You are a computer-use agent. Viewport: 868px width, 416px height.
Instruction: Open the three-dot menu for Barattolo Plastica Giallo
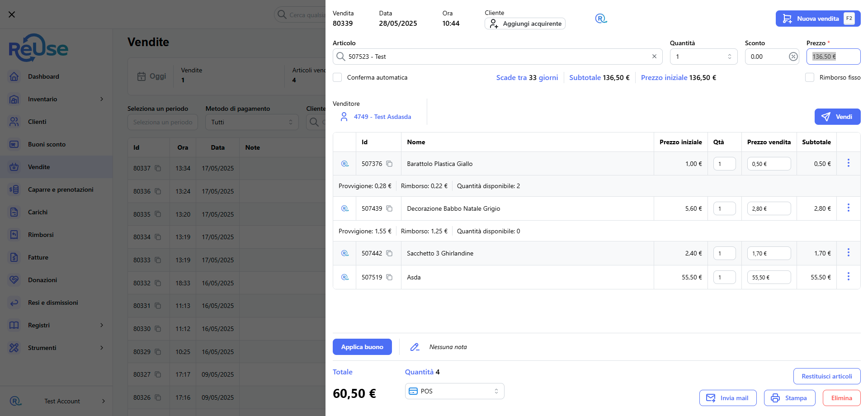coord(848,163)
